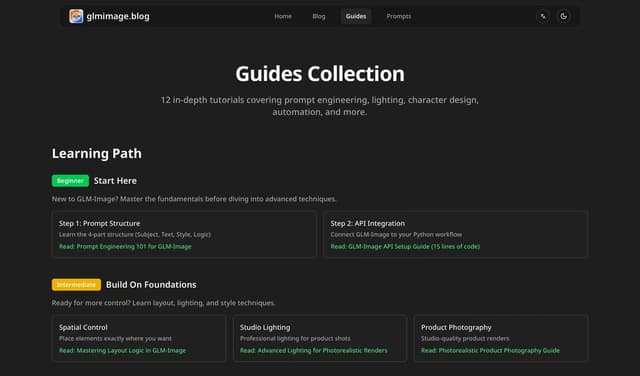Click the Learning Path heading
This screenshot has width=640, height=376.
97,154
